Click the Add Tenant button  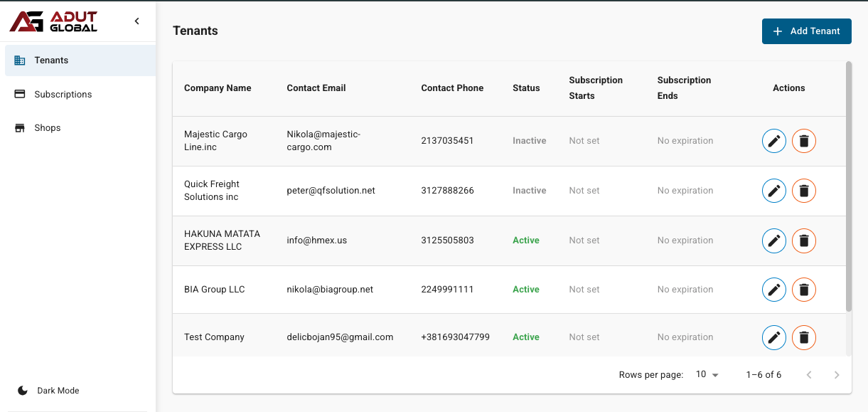[x=806, y=31]
